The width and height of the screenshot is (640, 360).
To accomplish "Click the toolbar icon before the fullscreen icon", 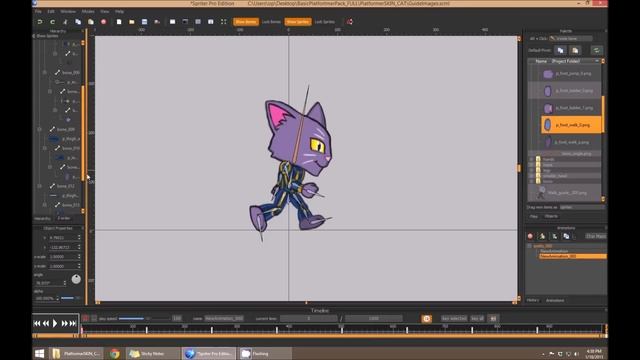I will point(211,22).
